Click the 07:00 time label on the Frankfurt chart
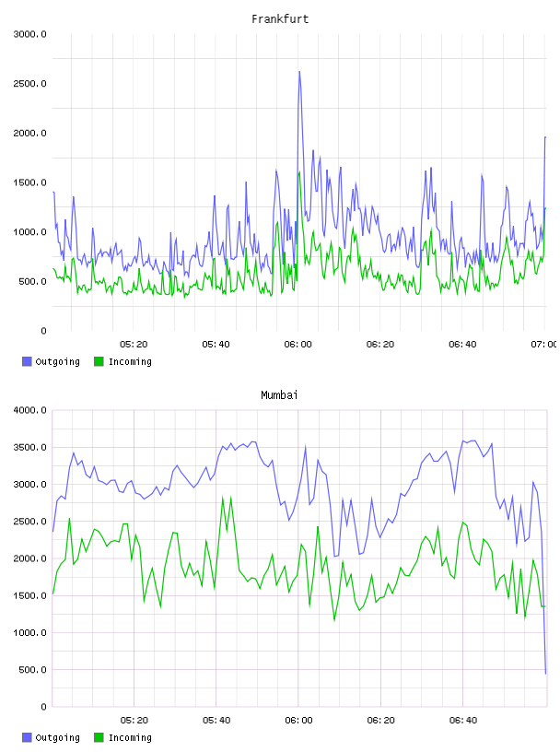Viewport: 560px width, 752px height. tap(543, 345)
